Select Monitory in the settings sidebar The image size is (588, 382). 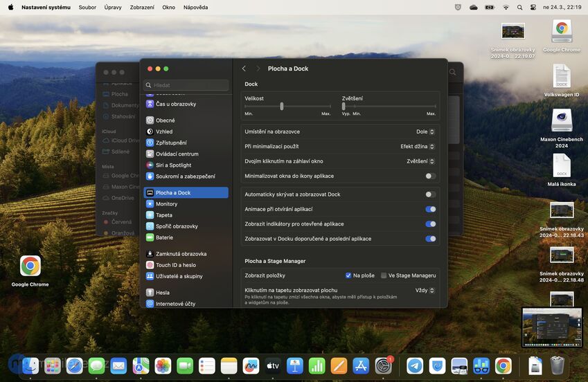pos(166,204)
